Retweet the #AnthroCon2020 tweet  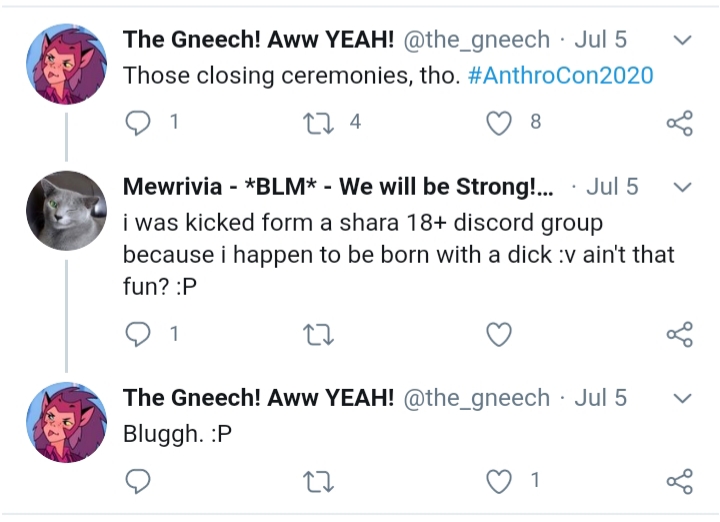point(319,123)
